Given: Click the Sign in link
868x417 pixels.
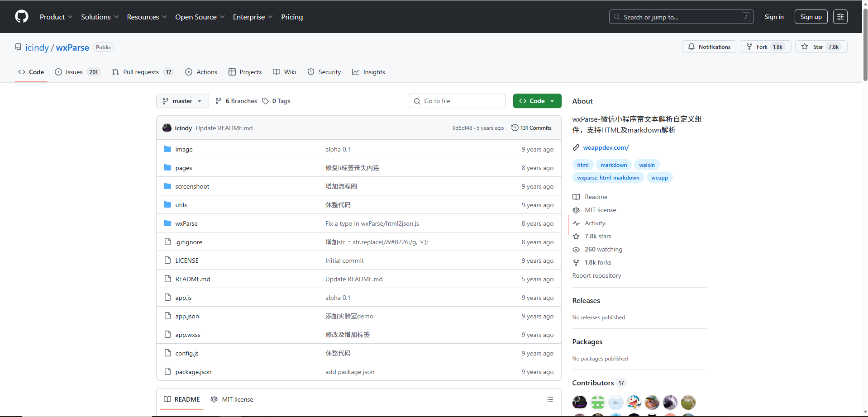Looking at the screenshot, I should point(774,17).
